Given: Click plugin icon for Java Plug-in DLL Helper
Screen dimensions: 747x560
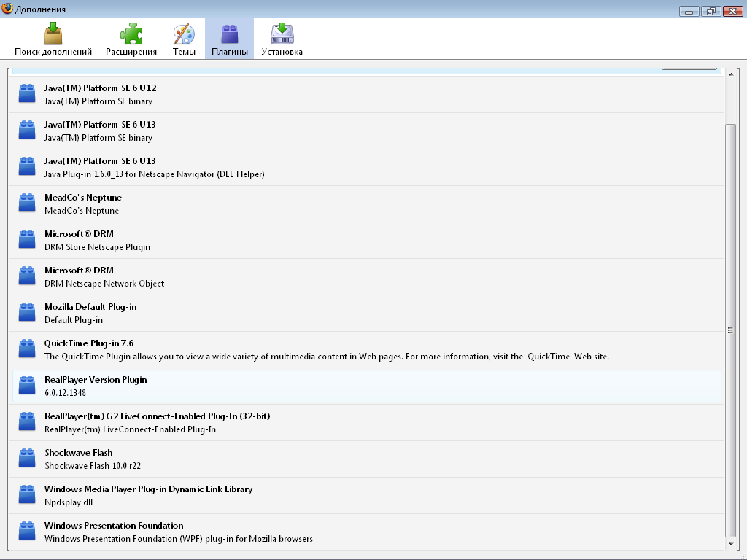Looking at the screenshot, I should 27,166.
